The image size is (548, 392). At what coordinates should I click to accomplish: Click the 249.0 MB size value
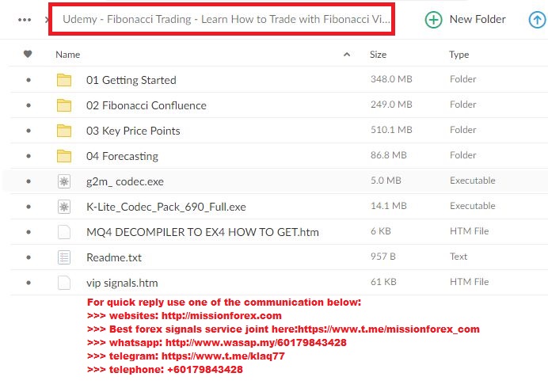pos(391,105)
